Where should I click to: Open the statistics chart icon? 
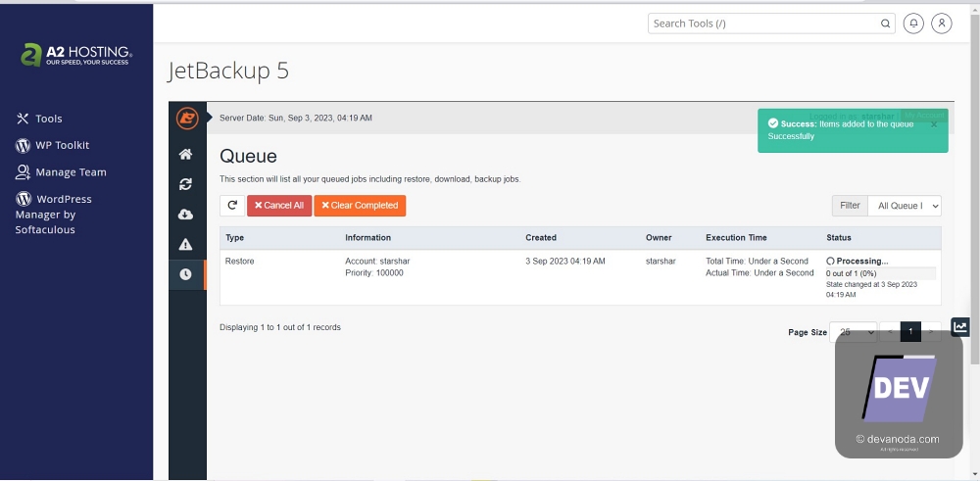coord(960,326)
